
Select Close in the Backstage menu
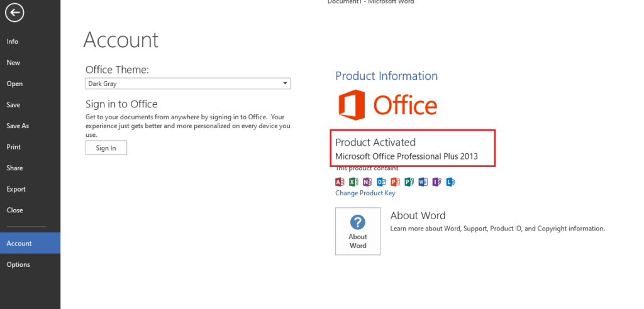(30, 210)
